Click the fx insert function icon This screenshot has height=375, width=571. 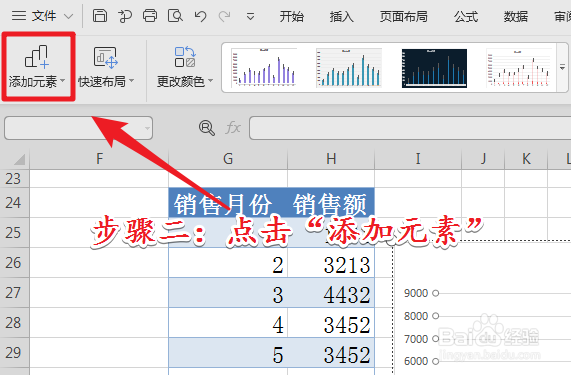[x=233, y=128]
